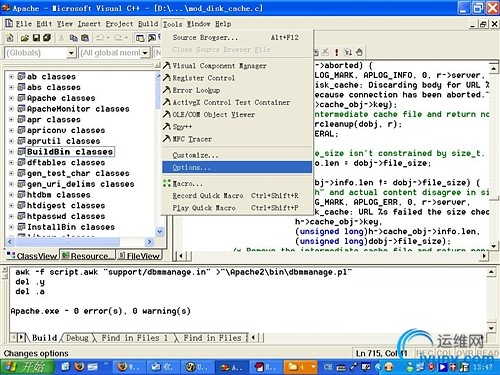Click the Apache taskbar button

[x=232, y=367]
